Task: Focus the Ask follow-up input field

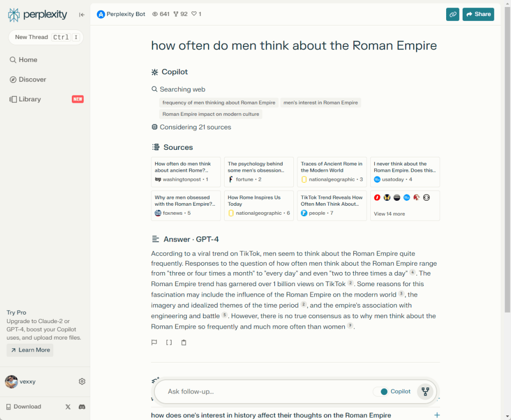Action: (267, 392)
